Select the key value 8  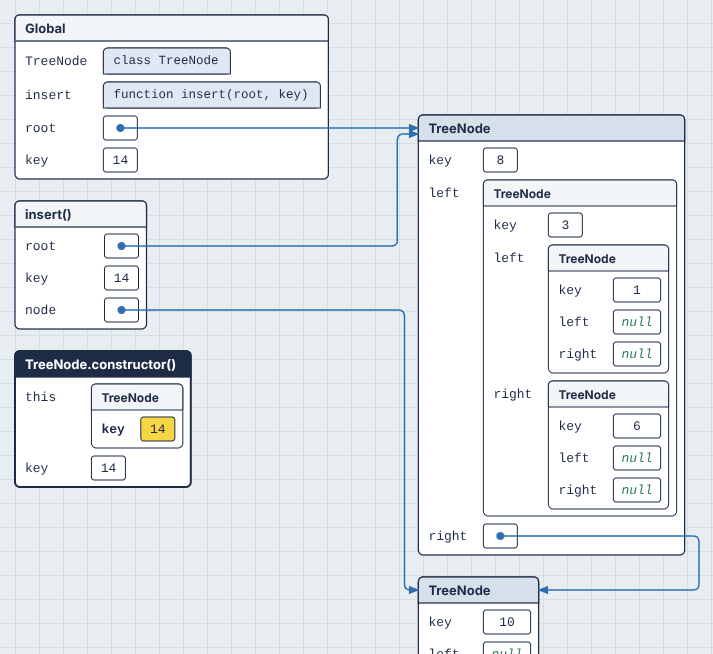coord(500,160)
